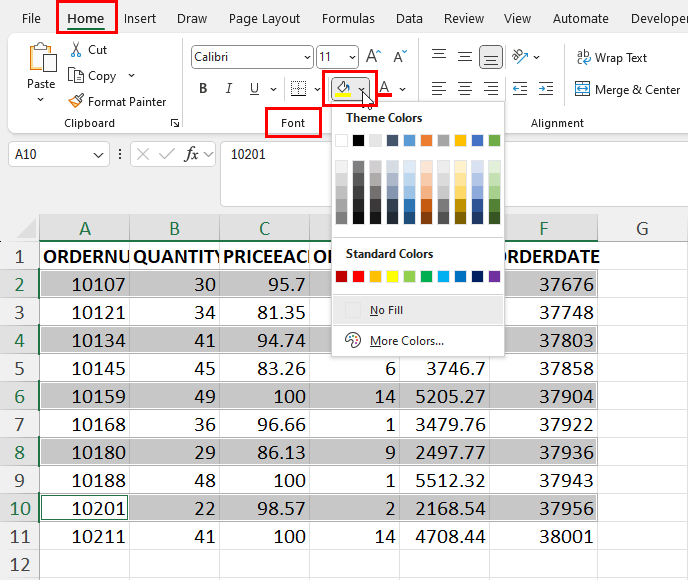Open the Underline style arrow

(x=273, y=89)
